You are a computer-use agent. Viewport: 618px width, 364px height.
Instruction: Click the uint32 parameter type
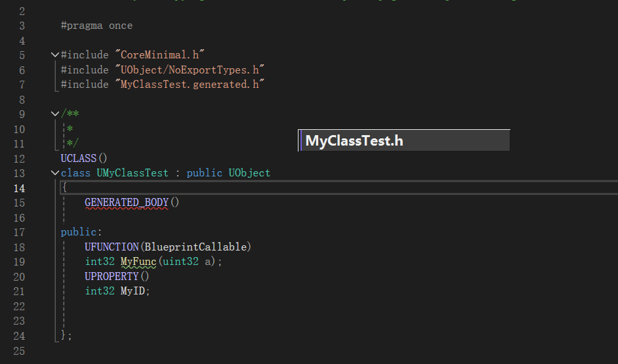point(180,262)
